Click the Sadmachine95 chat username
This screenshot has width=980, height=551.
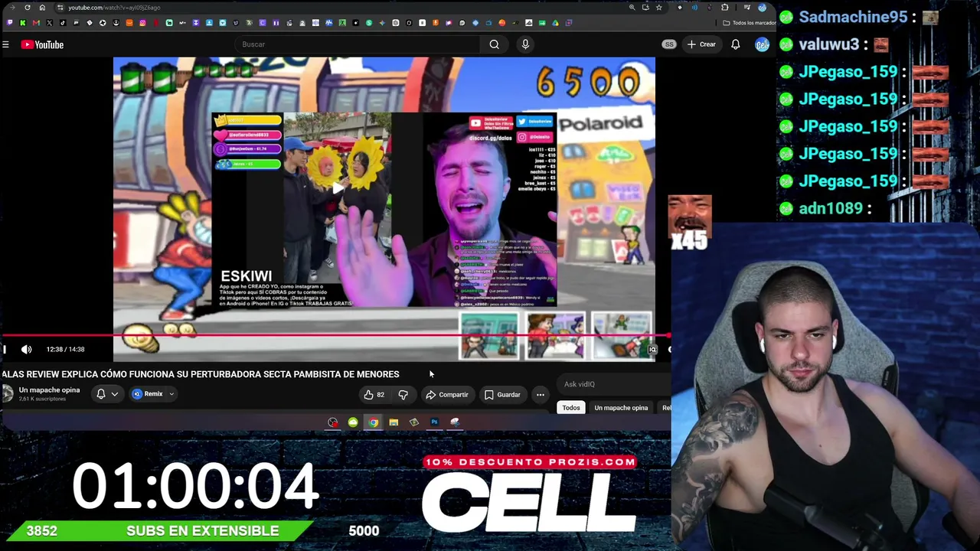853,17
